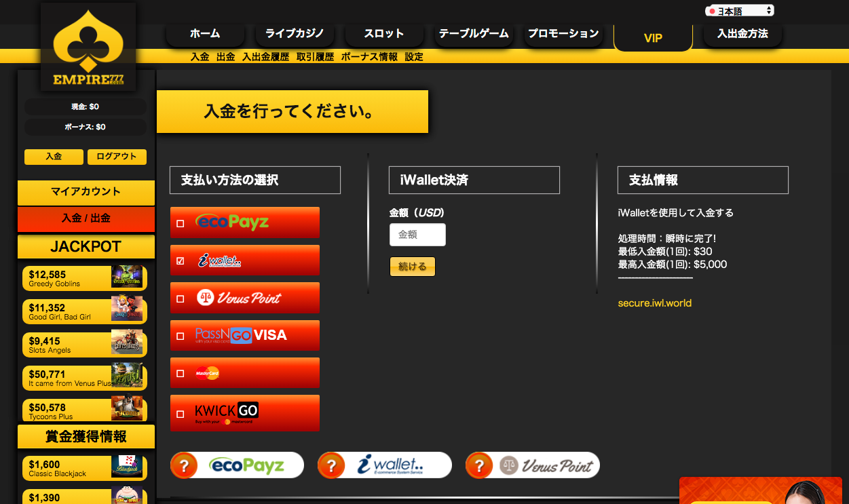849x504 pixels.
Task: Follow the secure.iwl.world link
Action: pyautogui.click(x=655, y=303)
